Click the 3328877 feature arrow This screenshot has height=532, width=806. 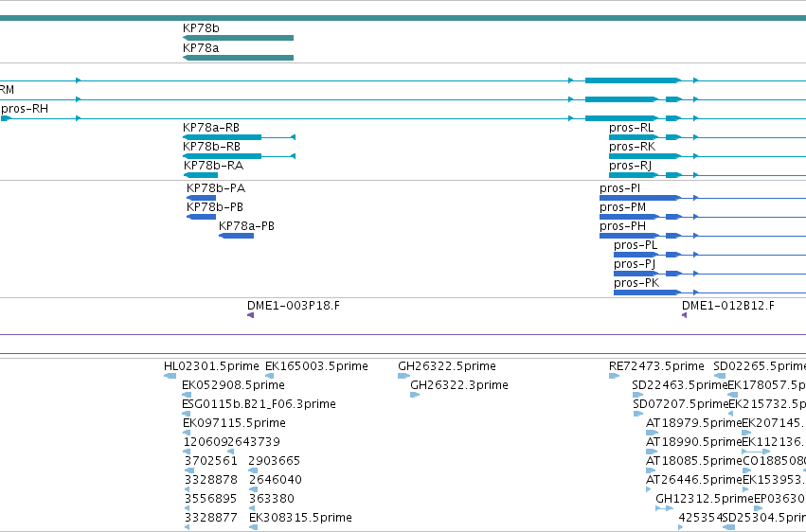[x=188, y=528]
